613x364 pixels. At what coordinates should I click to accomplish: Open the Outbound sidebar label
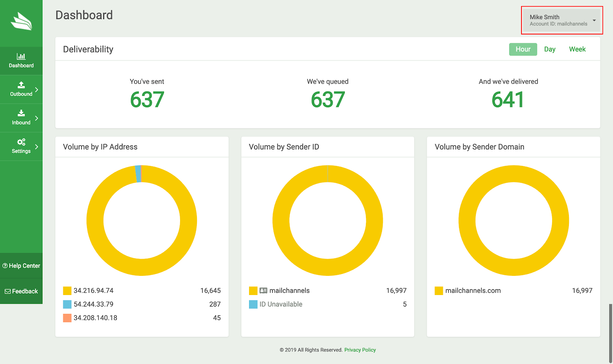[x=21, y=94]
